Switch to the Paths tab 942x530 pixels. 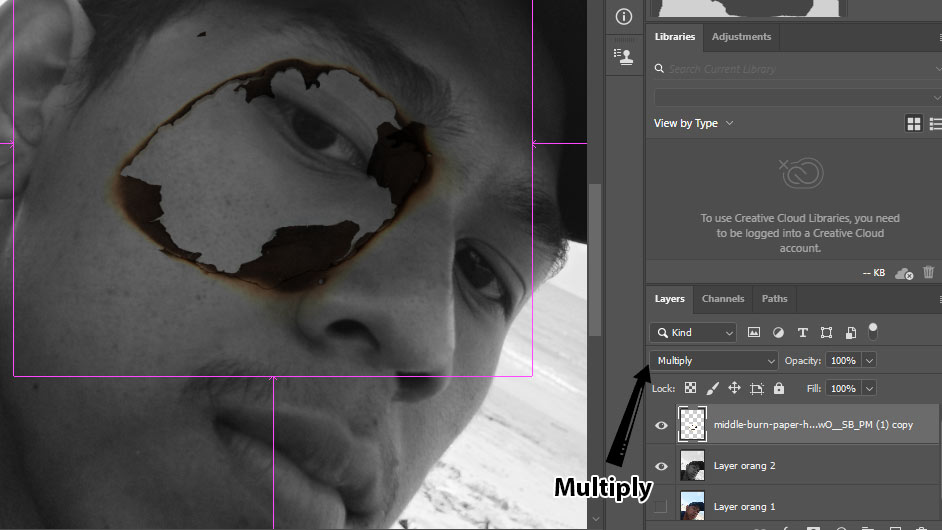774,299
